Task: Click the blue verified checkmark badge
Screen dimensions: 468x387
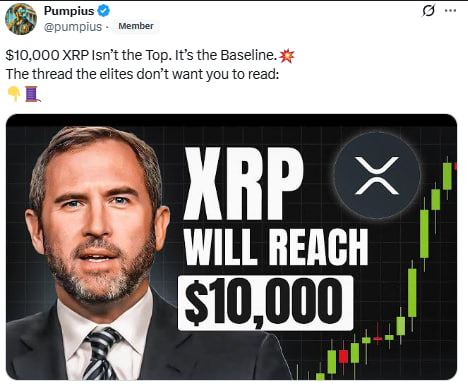Action: point(103,11)
